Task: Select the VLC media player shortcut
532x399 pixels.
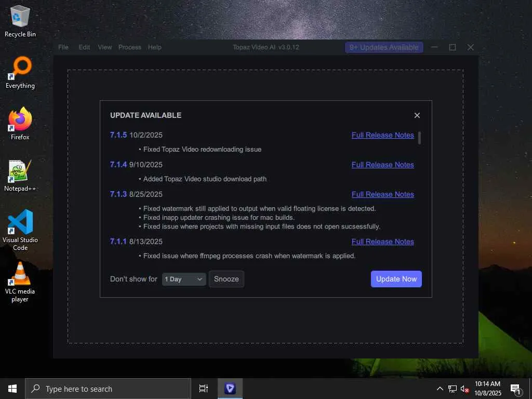Action: tap(20, 282)
